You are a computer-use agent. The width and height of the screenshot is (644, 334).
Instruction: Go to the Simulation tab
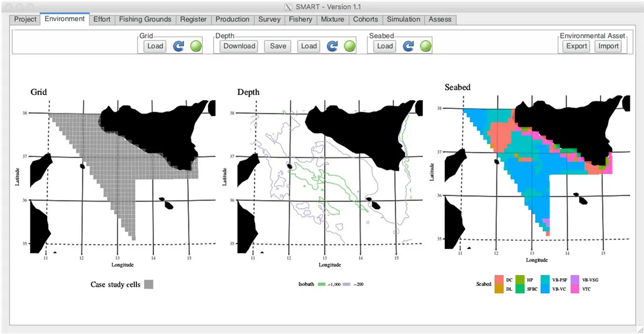click(x=404, y=19)
